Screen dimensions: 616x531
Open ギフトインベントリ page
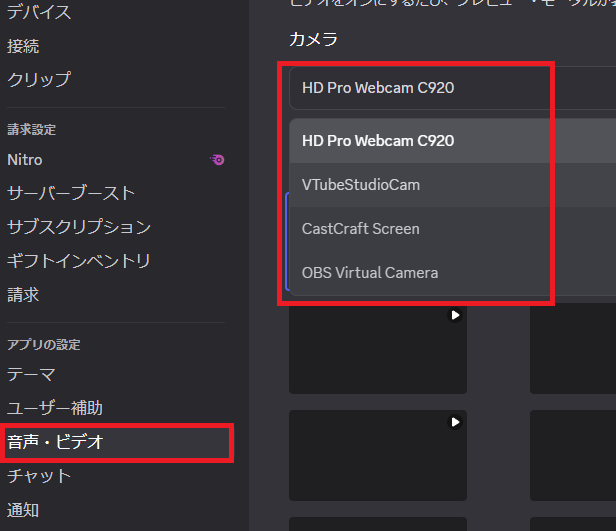[x=79, y=261]
